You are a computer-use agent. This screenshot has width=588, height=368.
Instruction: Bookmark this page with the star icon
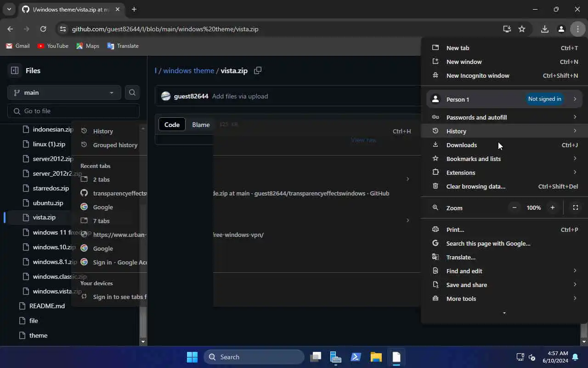click(522, 29)
